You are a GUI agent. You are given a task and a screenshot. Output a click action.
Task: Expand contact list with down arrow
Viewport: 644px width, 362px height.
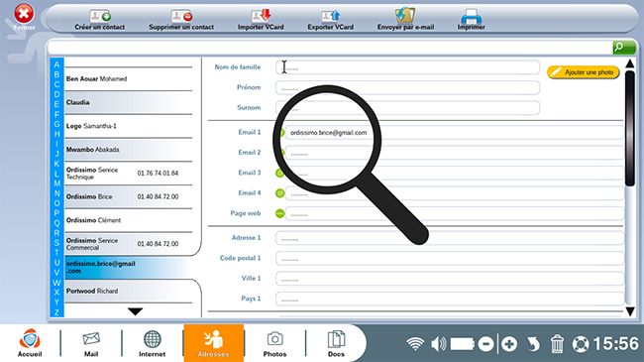click(x=135, y=311)
